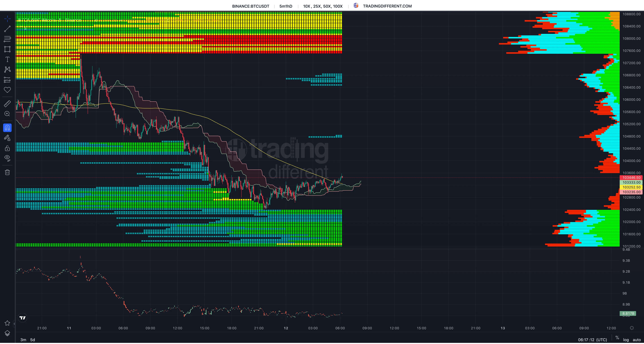Screen dimensions: 644x344
Task: Select the crosshair cursor tool
Action: 7,19
